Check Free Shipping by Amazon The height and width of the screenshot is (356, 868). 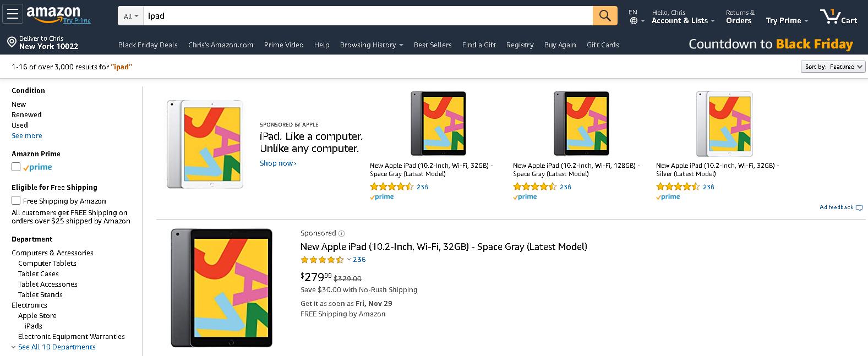click(x=16, y=201)
